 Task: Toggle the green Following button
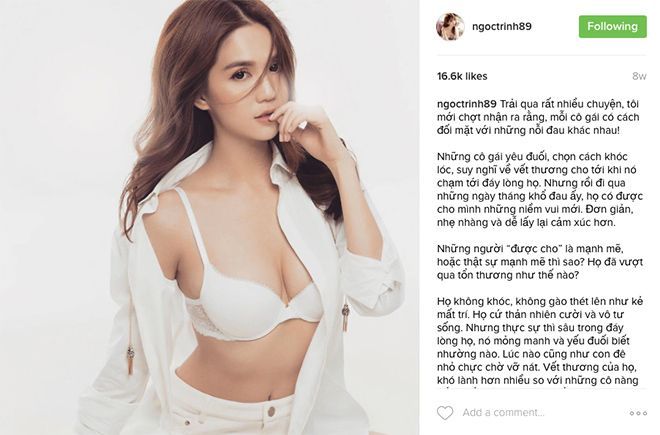point(612,27)
